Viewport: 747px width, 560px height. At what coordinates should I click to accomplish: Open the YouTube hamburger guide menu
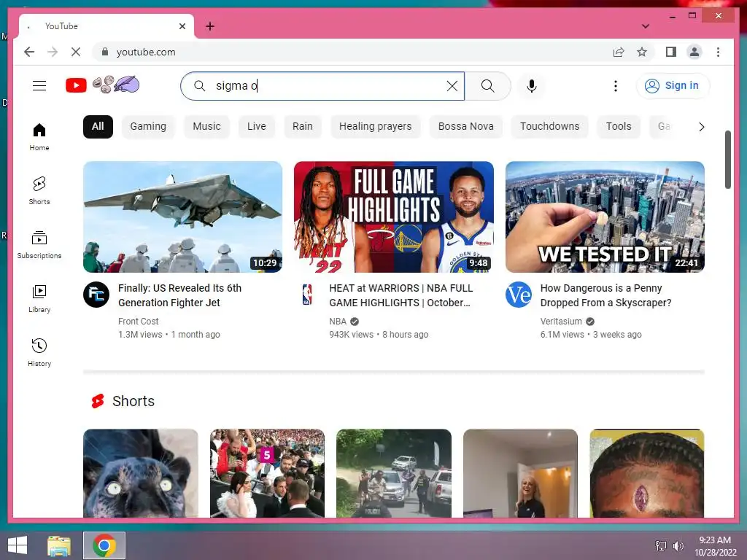click(x=39, y=86)
